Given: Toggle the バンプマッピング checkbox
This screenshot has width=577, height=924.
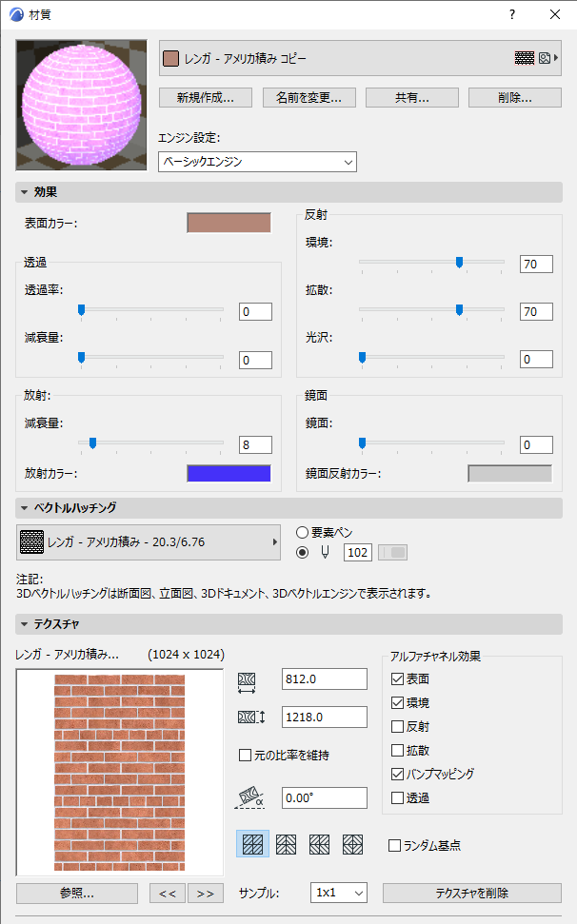Looking at the screenshot, I should click(x=397, y=774).
